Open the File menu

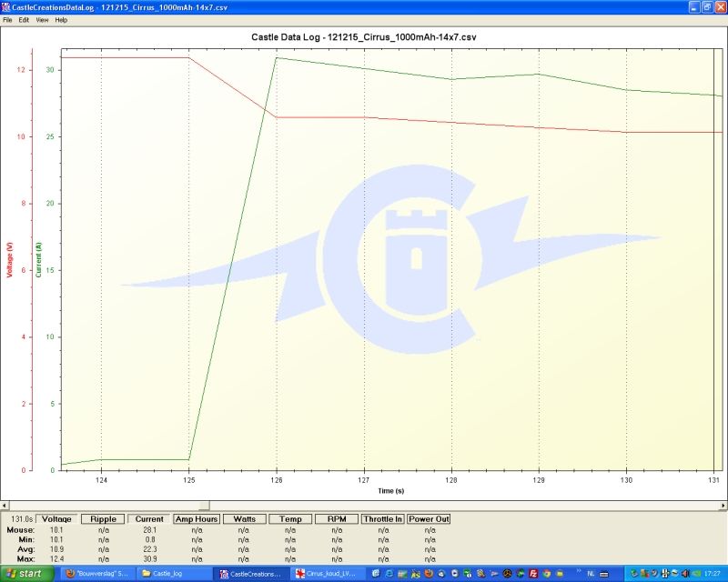7,20
